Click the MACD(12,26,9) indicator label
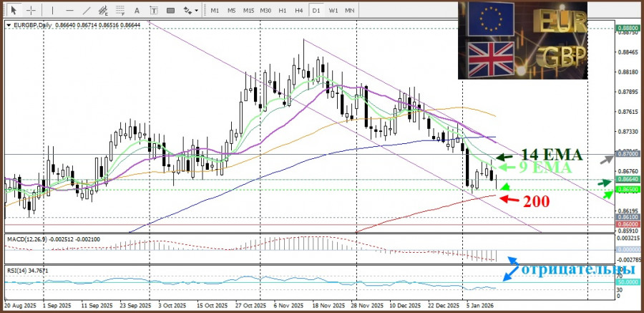Screen dimensions: 644x313 pos(27,239)
